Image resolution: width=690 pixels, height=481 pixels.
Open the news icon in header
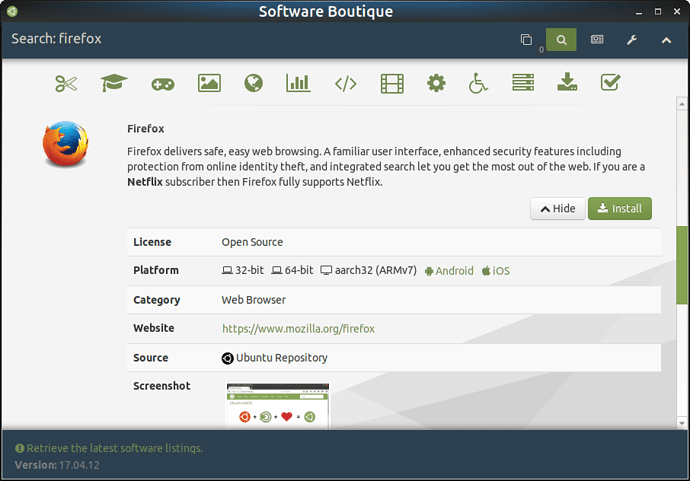click(597, 40)
